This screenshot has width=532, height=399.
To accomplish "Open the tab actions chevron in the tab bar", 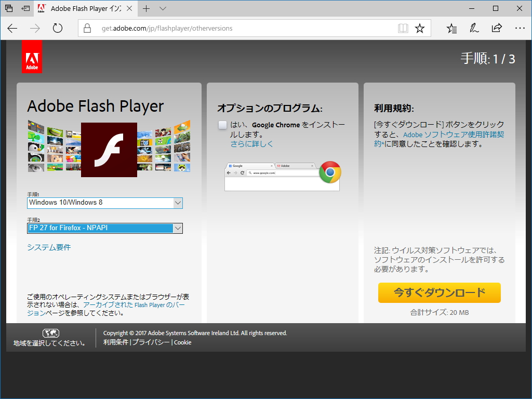I will coord(163,8).
